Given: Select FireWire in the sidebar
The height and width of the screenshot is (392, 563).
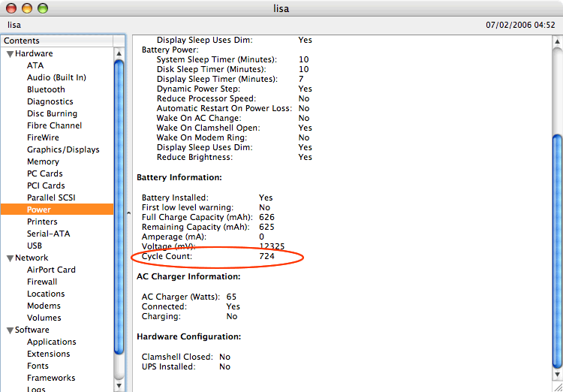Looking at the screenshot, I should 43,137.
